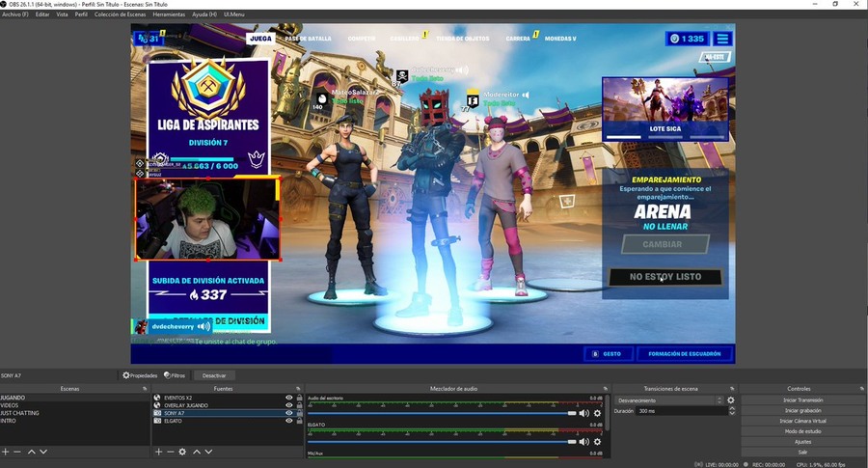
Task: Hide EVENTOS X2 source via eye icon
Action: coord(289,398)
